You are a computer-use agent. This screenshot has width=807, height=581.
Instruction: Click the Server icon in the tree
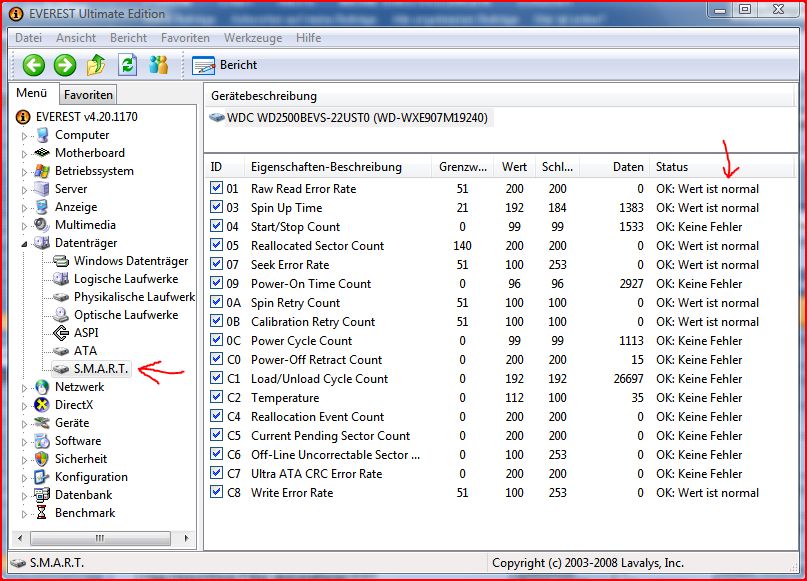tap(42, 189)
